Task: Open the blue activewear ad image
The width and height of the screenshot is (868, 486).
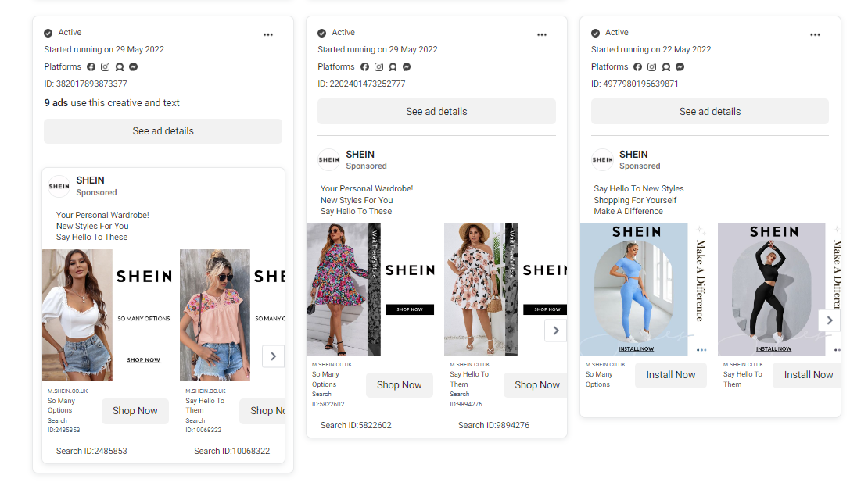Action: pos(634,289)
